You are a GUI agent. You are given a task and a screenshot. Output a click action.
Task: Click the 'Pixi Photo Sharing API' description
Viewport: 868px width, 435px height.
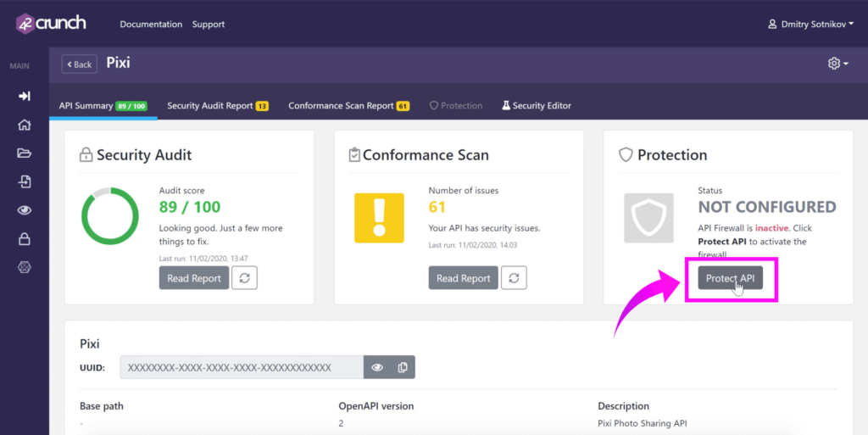click(643, 423)
